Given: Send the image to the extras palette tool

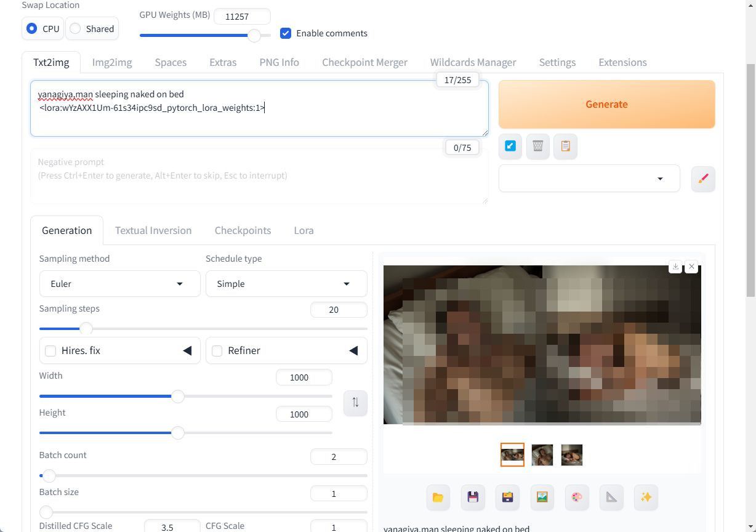Looking at the screenshot, I should coord(577,498).
